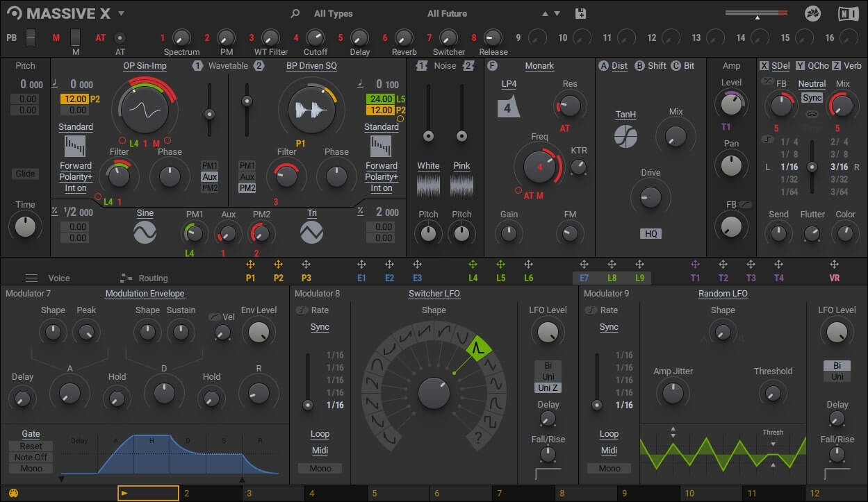Enable Sync for Modulator 8 rate
The height and width of the screenshot is (502, 868).
pos(319,326)
